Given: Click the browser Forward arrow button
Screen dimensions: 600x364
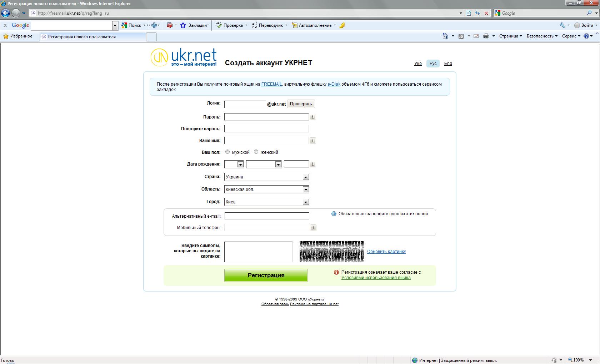Looking at the screenshot, I should pos(16,13).
